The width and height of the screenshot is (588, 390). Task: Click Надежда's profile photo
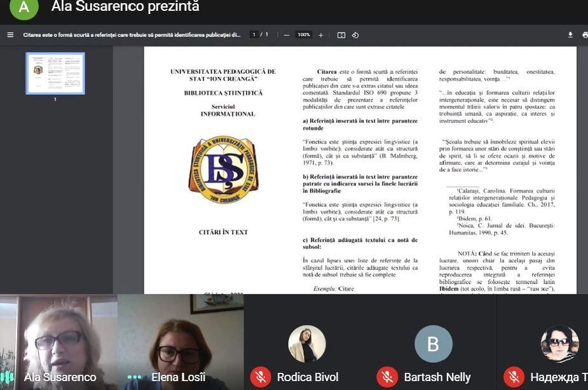pyautogui.click(x=559, y=344)
